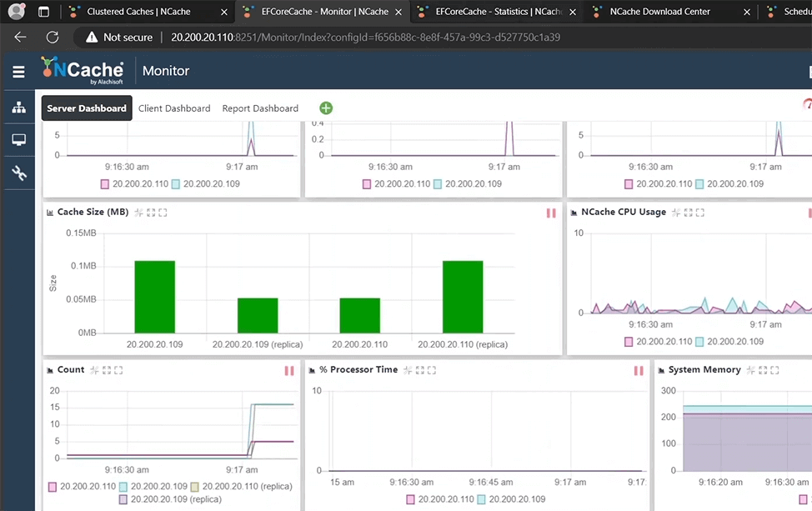Pause the Count chart

[289, 371]
